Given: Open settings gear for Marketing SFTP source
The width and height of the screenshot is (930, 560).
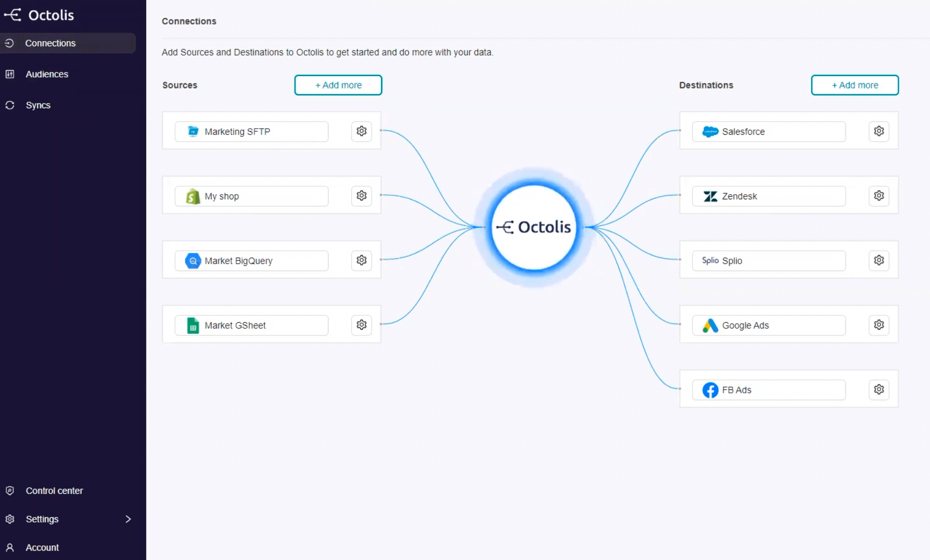Looking at the screenshot, I should 361,131.
